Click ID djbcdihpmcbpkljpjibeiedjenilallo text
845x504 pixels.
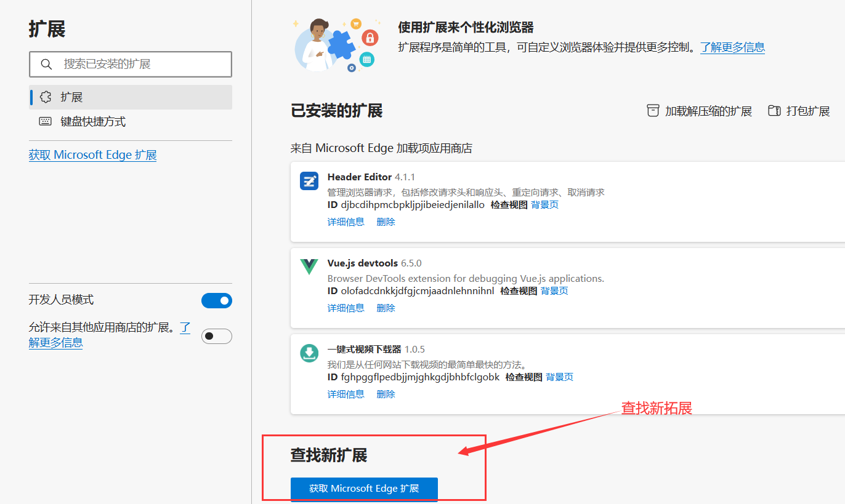pyautogui.click(x=406, y=205)
